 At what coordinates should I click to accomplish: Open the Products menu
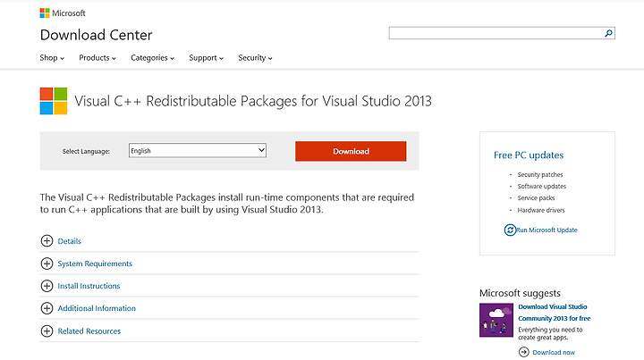tap(97, 58)
